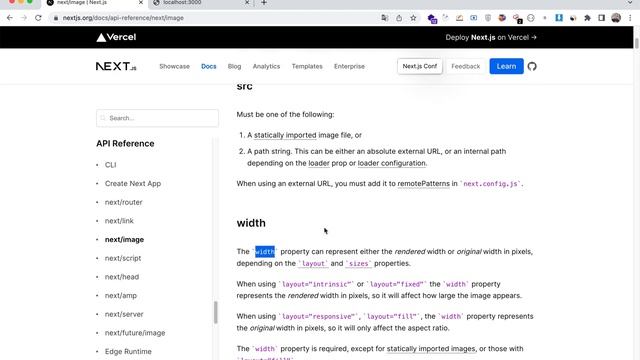Reload the current page
The height and width of the screenshot is (360, 640).
click(x=38, y=18)
